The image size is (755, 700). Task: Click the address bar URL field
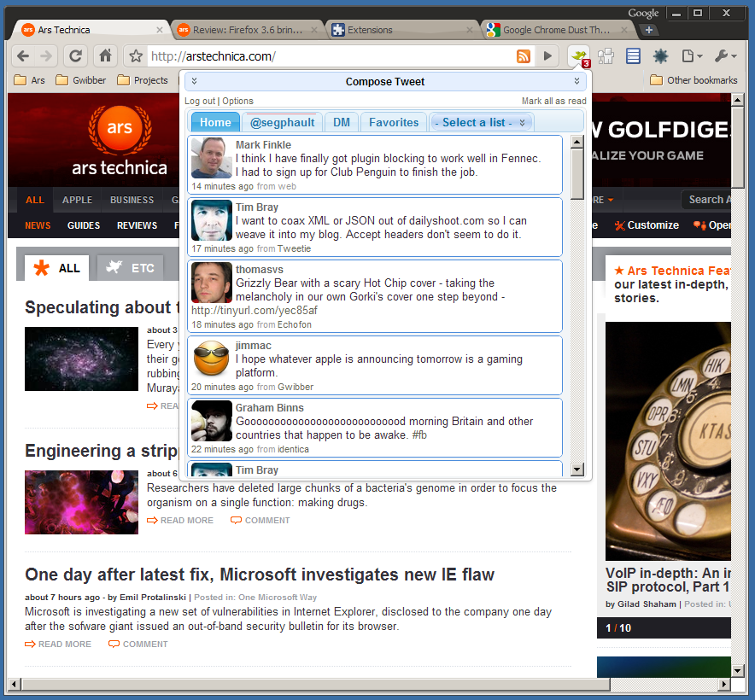pyautogui.click(x=331, y=56)
